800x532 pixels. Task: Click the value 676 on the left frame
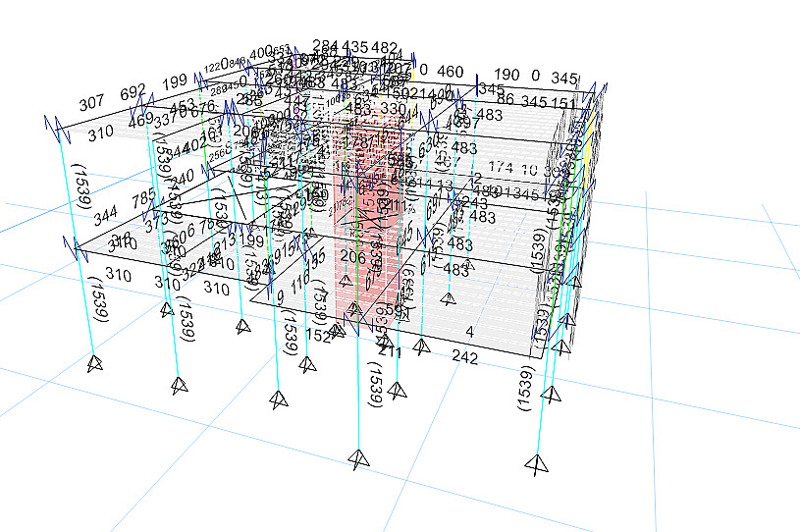(x=202, y=107)
